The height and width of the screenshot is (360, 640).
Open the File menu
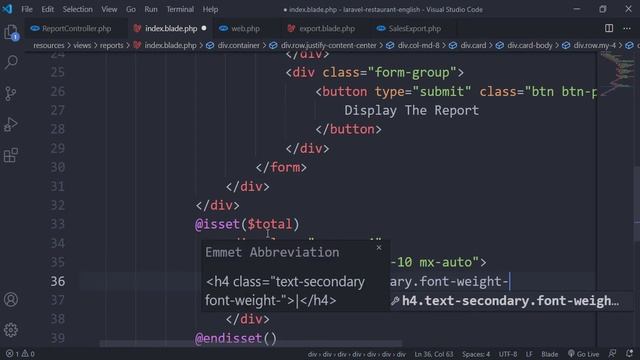(x=27, y=9)
